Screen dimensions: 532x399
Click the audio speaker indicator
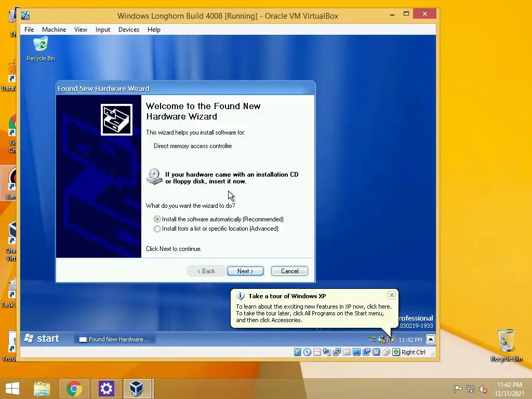pyautogui.click(x=327, y=352)
